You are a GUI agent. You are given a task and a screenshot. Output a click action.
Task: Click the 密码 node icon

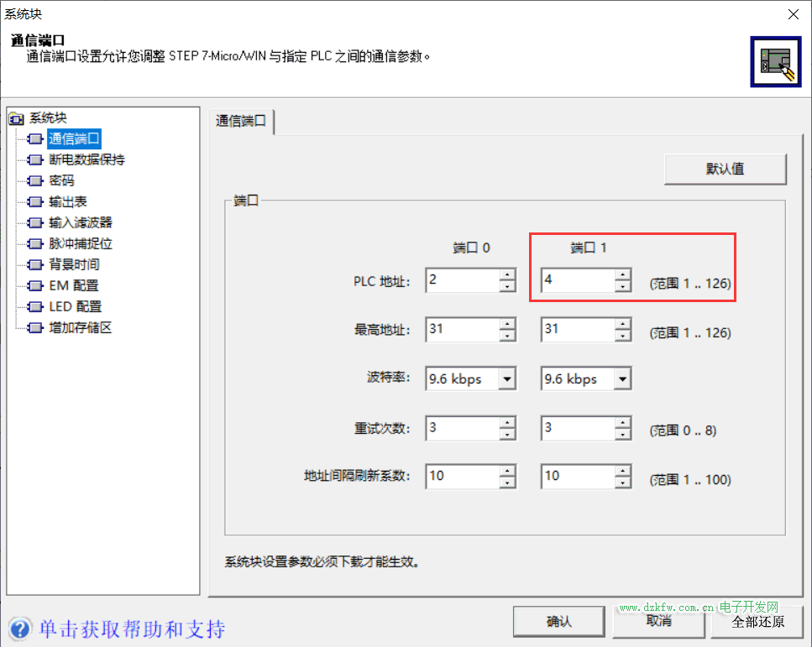pyautogui.click(x=35, y=180)
